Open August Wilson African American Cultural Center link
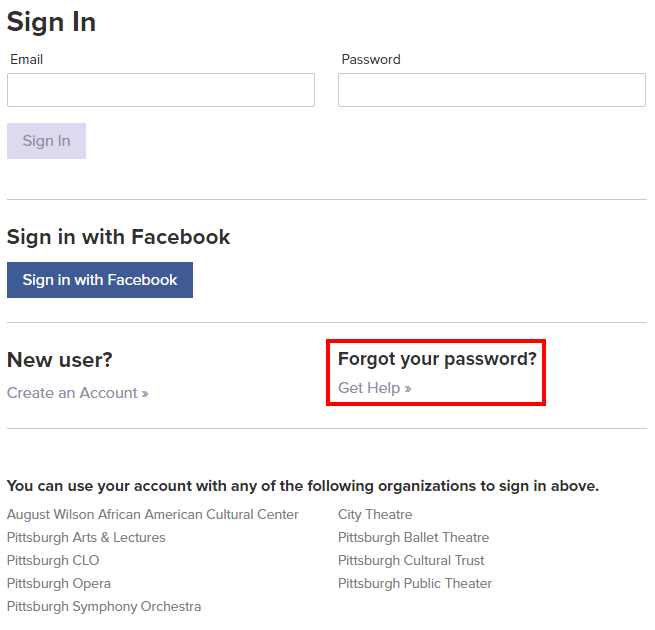 [153, 515]
